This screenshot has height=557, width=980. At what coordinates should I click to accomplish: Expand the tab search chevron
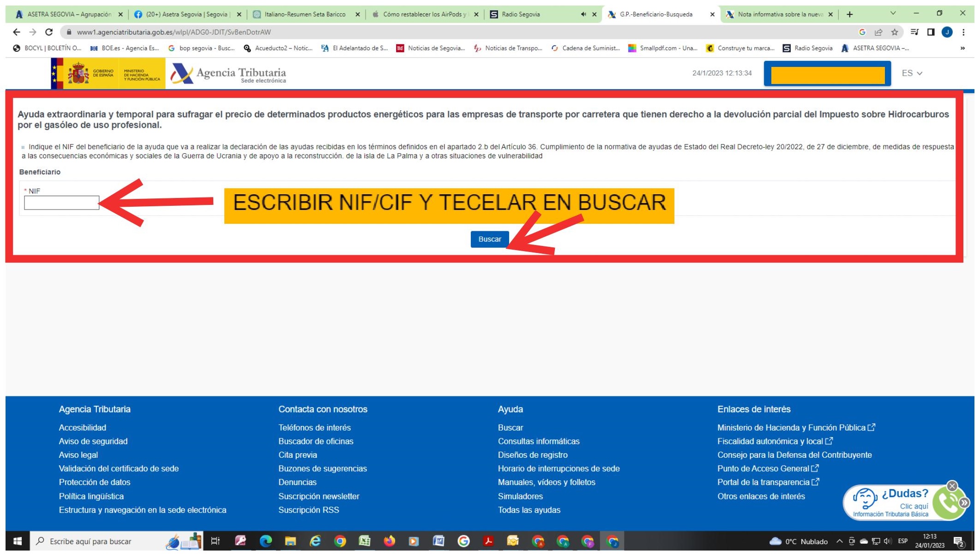[x=893, y=13]
